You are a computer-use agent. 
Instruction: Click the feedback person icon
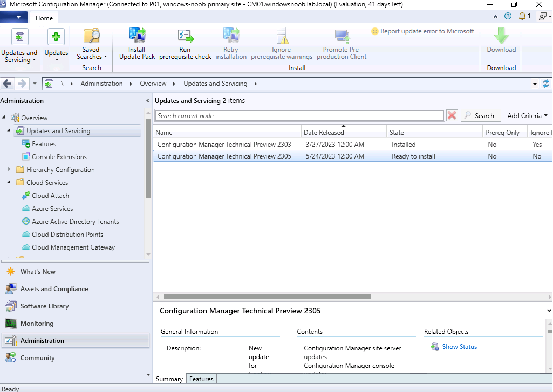tap(543, 16)
